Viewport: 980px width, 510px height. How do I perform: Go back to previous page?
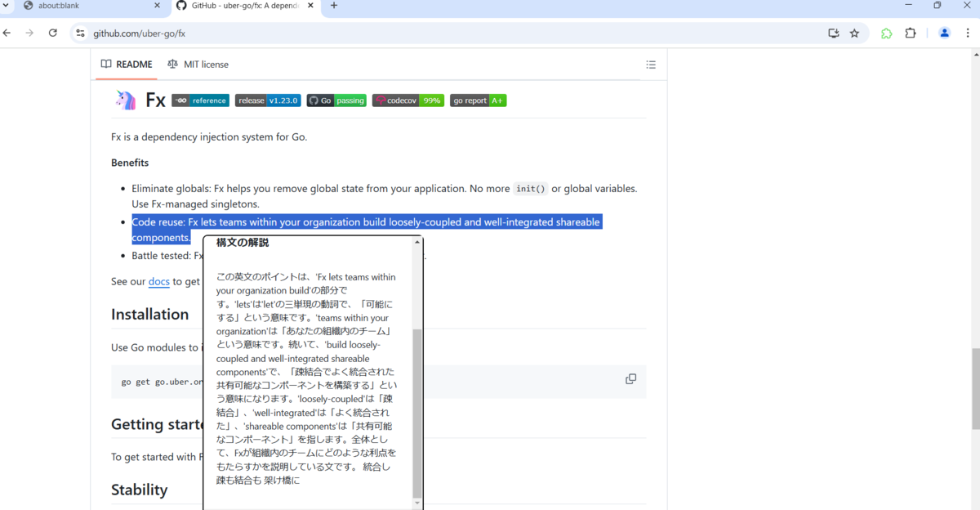click(x=7, y=33)
